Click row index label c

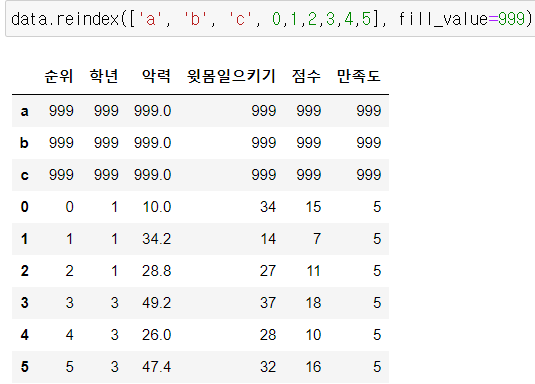click(x=24, y=175)
